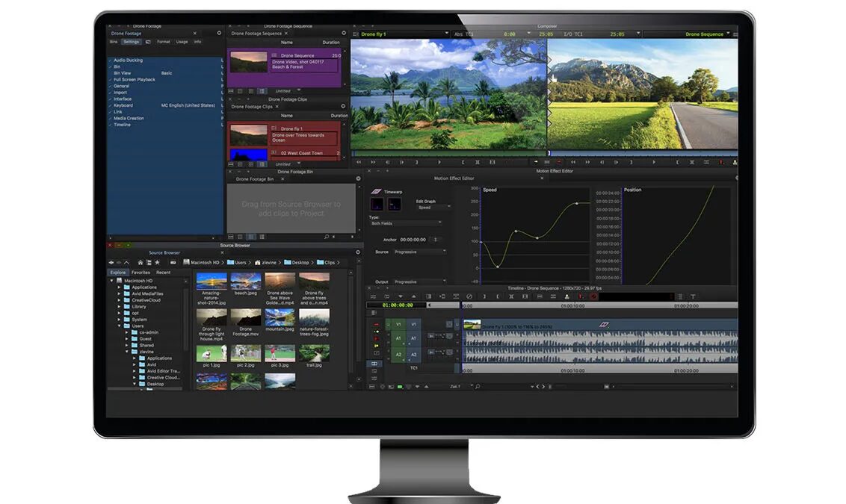Click the Favorites star icon in Source Browser
Viewport: 846px width, 504px height.
(x=157, y=263)
